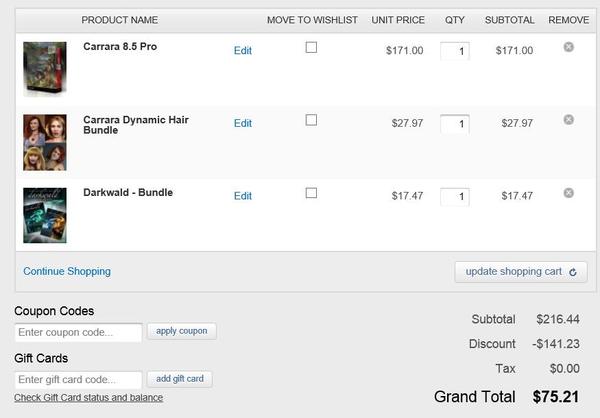This screenshot has width=600, height=418.
Task: Click quantity field for Darkwald Bundle
Action: click(x=455, y=197)
